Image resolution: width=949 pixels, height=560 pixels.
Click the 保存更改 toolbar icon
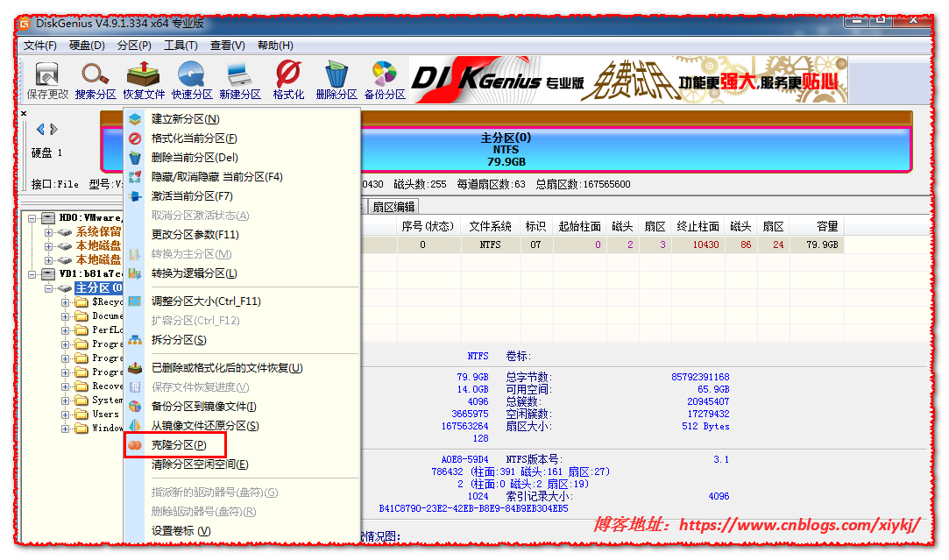pyautogui.click(x=47, y=81)
